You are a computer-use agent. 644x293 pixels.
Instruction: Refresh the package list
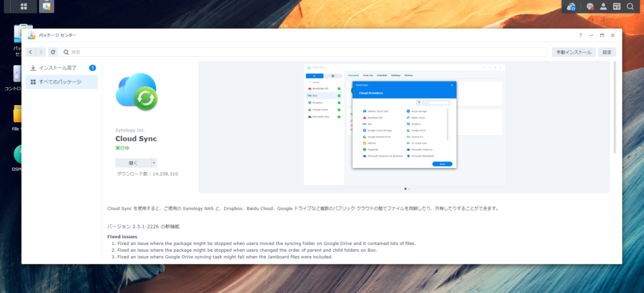click(x=53, y=52)
